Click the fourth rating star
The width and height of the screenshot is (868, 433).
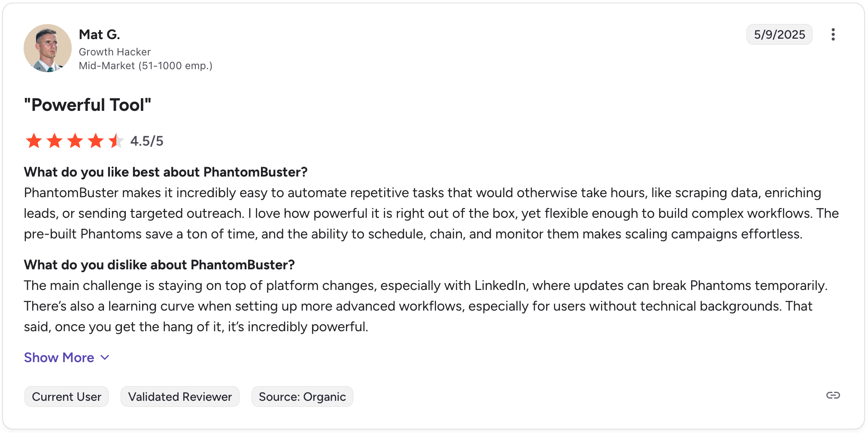coord(96,140)
